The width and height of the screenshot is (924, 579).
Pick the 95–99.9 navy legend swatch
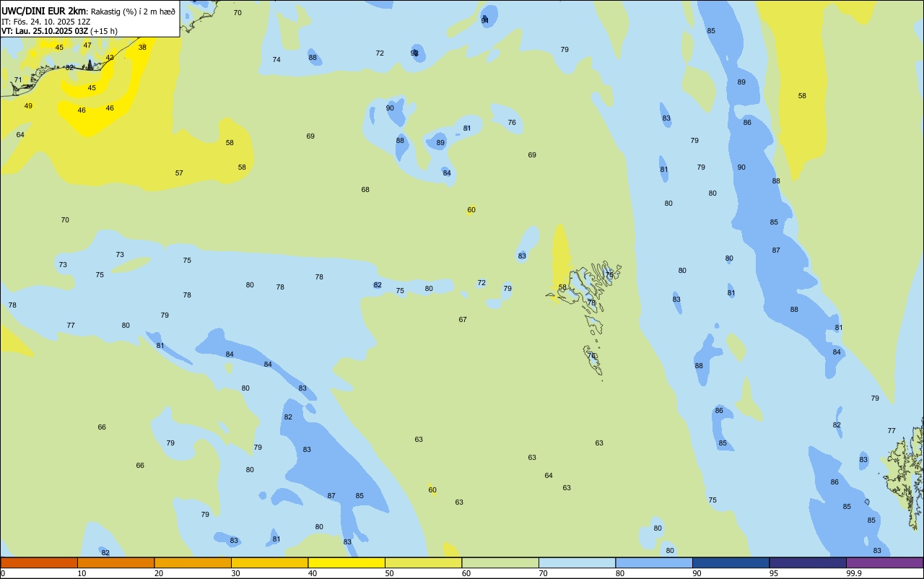pyautogui.click(x=808, y=562)
